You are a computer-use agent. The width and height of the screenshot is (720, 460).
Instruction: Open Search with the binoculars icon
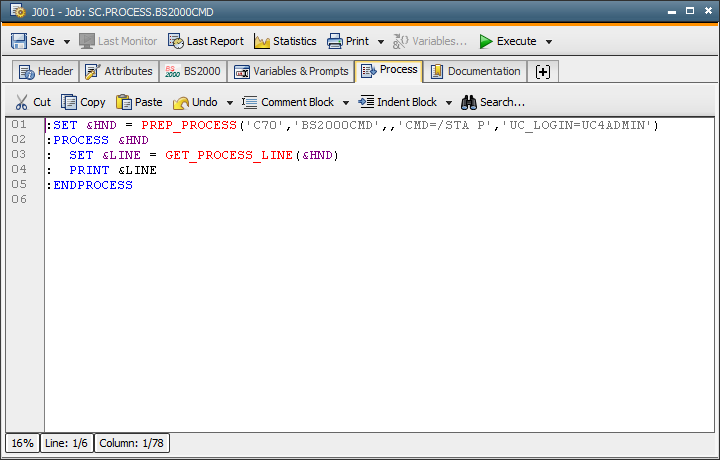(x=469, y=102)
